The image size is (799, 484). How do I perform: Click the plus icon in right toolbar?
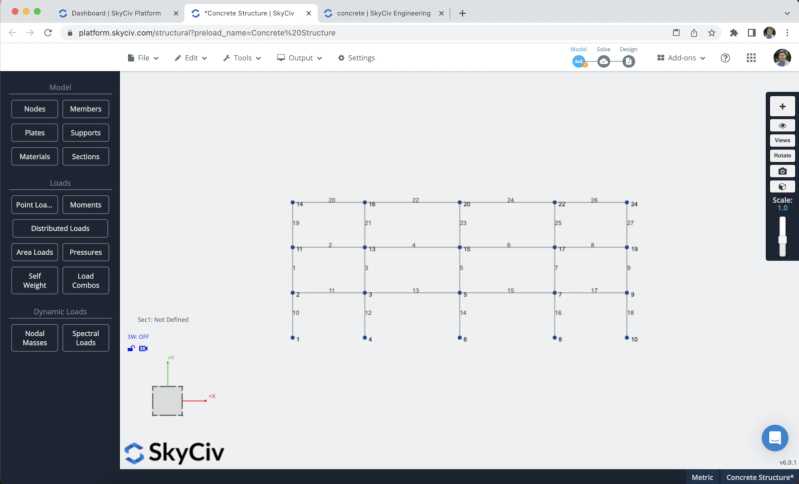[782, 106]
